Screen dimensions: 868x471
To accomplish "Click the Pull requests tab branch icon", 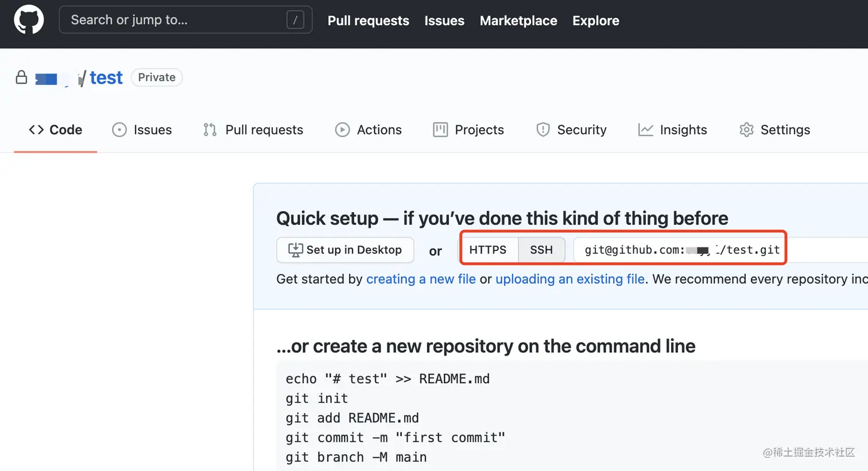I will tap(210, 130).
